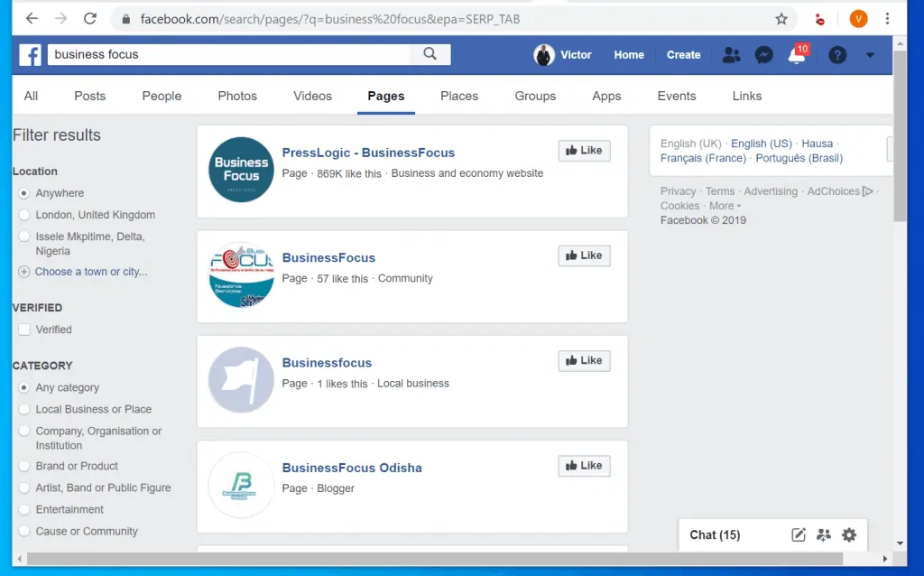Compose a new message from the Chat bar
Image resolution: width=924 pixels, height=576 pixels.
click(x=798, y=534)
